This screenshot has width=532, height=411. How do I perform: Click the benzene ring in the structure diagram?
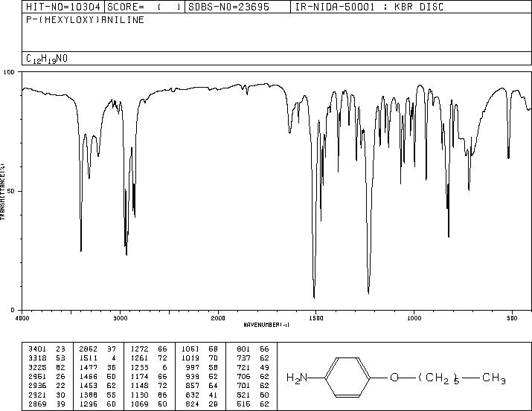coord(347,377)
